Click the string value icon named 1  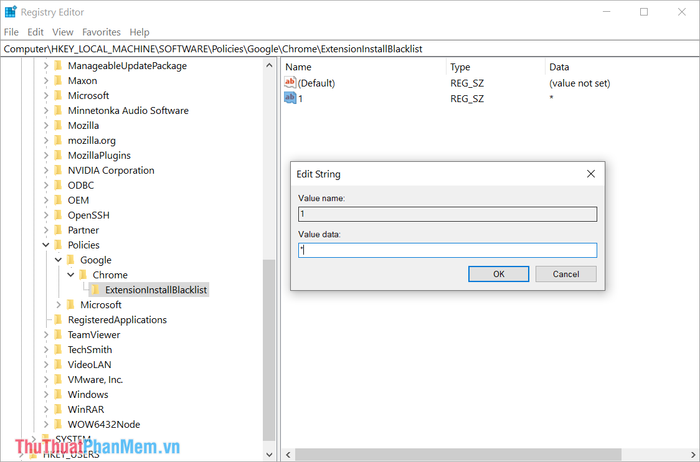point(290,98)
